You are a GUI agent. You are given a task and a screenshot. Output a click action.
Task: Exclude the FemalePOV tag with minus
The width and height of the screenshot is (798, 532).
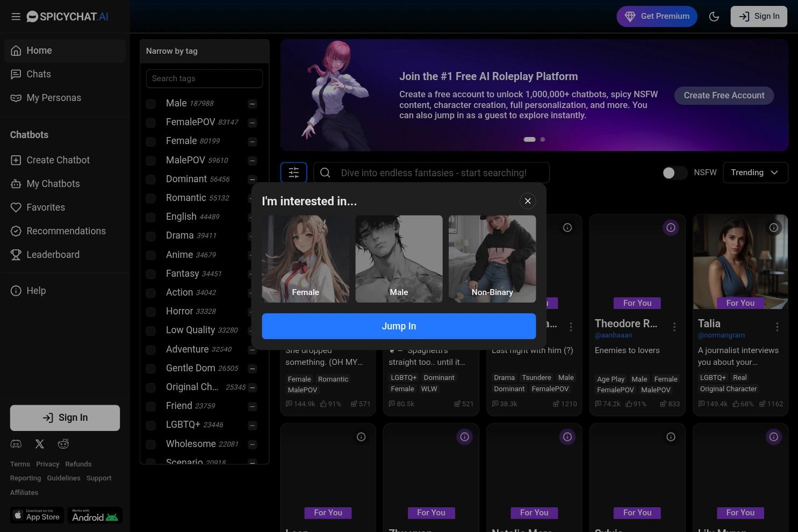252,123
